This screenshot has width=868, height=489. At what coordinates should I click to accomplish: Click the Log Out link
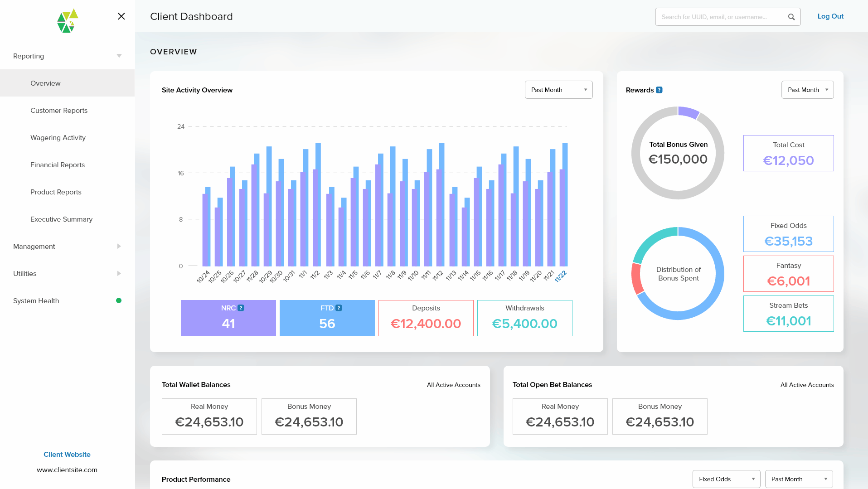(x=830, y=16)
